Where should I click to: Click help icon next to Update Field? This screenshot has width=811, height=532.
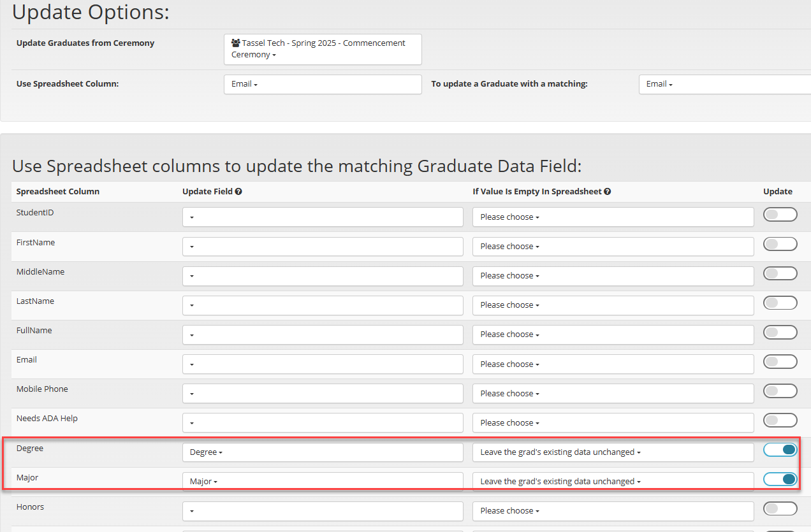(238, 191)
